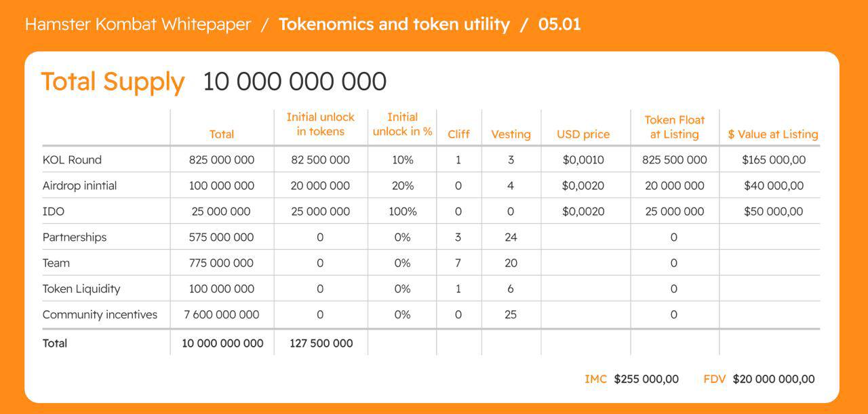This screenshot has width=868, height=414.
Task: Select the Team total cell 775 000 000
Action: coord(222,263)
